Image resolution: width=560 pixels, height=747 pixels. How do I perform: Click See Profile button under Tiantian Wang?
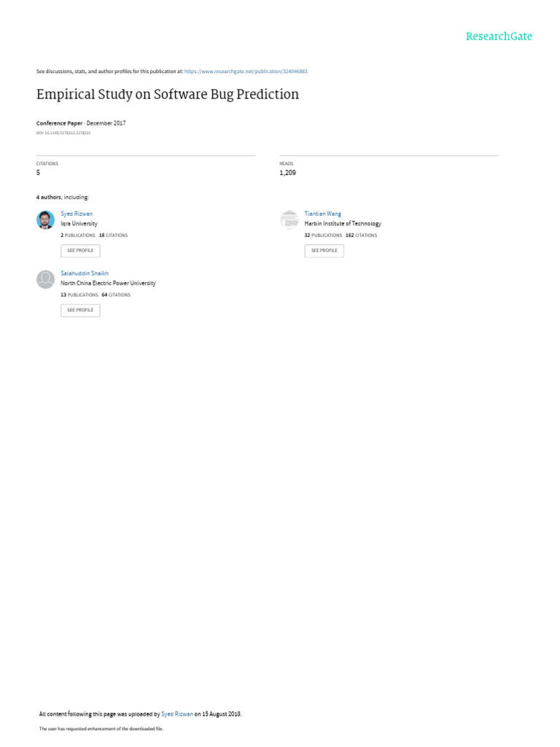pos(324,251)
